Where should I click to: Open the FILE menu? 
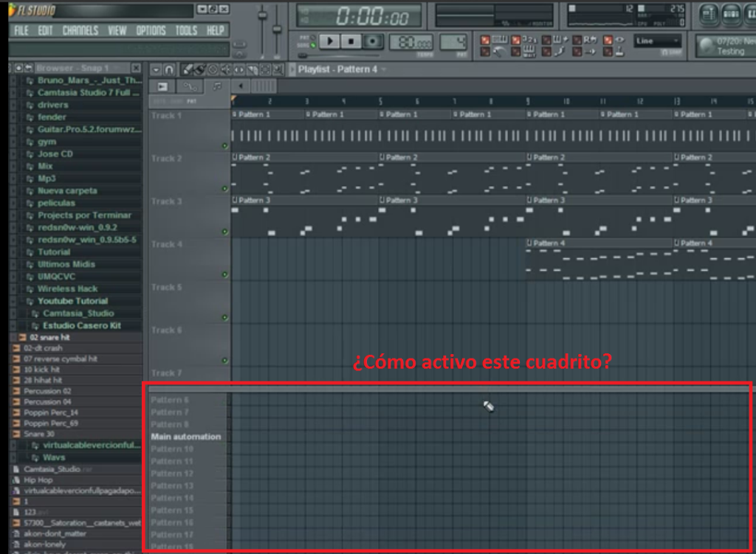(21, 31)
